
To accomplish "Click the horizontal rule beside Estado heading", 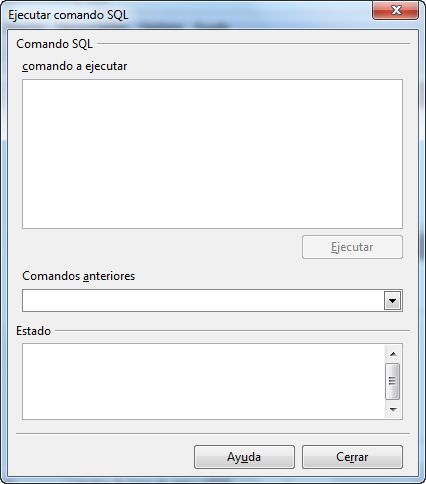I will coord(232,331).
